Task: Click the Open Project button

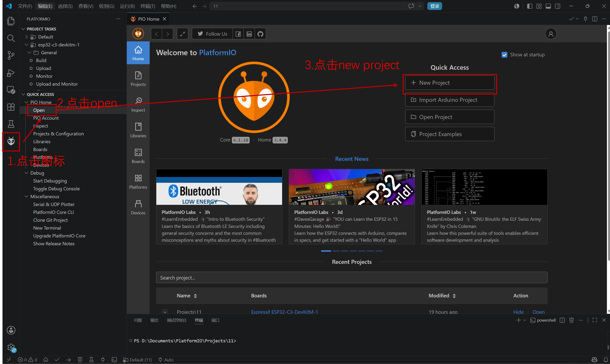Action: click(x=449, y=117)
